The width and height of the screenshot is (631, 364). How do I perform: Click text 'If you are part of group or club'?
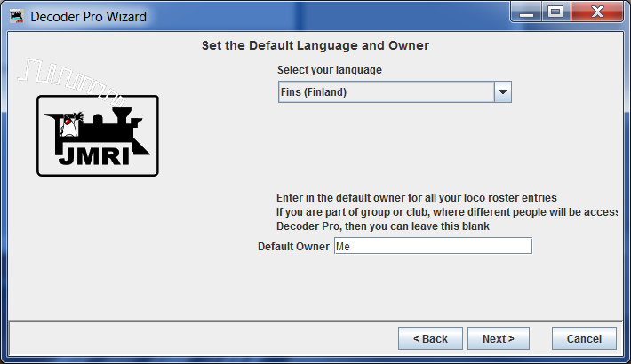352,212
